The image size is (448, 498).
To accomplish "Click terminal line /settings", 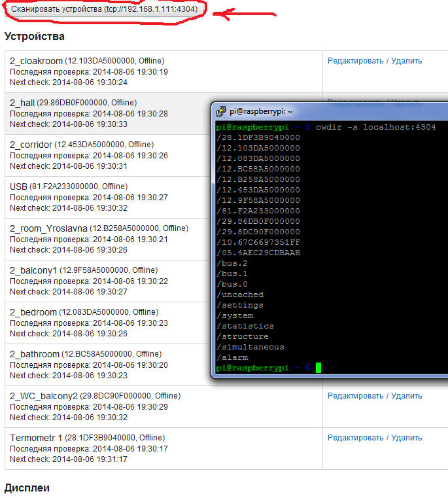I will (x=240, y=305).
